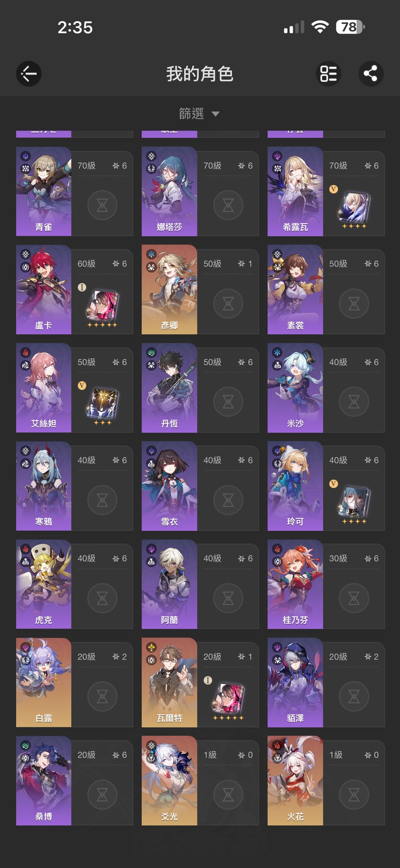Tap empty light cone slot for 青雀

(x=102, y=205)
